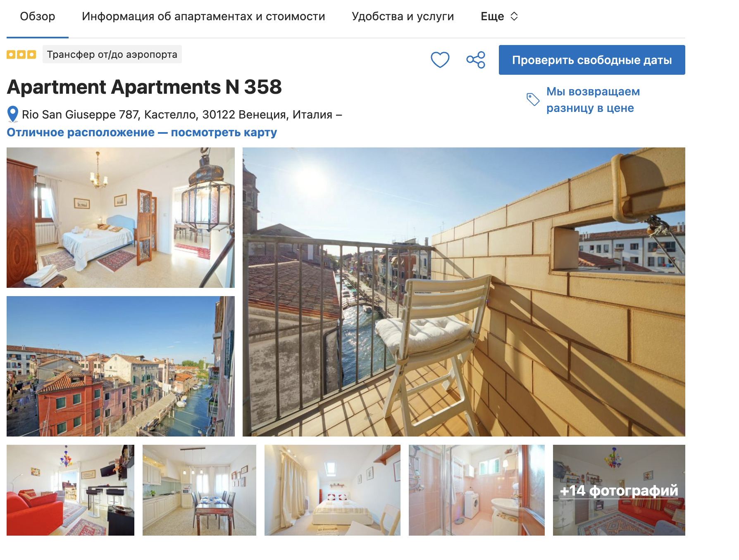The image size is (739, 560).
Task: Select the Удобства и услуги tab
Action: (403, 17)
